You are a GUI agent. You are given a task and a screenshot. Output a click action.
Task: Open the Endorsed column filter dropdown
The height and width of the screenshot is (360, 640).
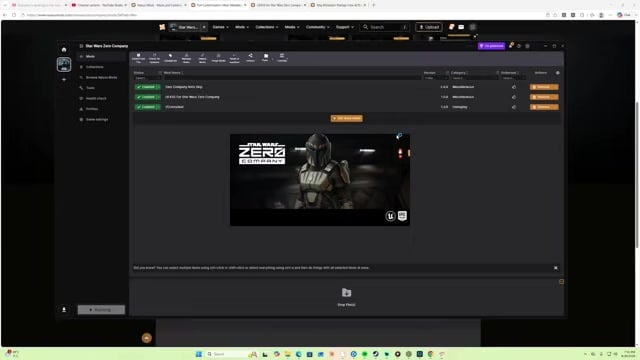513,78
